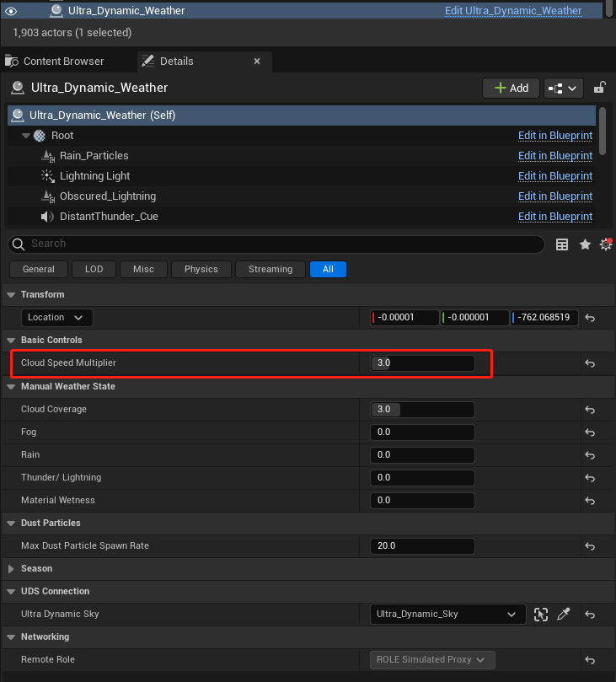The image size is (616, 682).
Task: Click the lock icon in Details panel
Action: (599, 88)
